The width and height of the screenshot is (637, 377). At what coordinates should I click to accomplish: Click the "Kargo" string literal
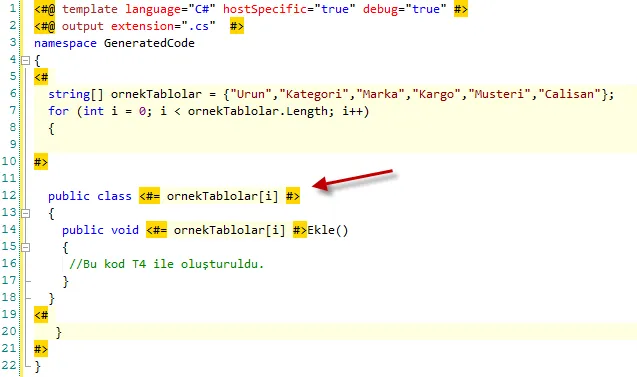pyautogui.click(x=436, y=94)
